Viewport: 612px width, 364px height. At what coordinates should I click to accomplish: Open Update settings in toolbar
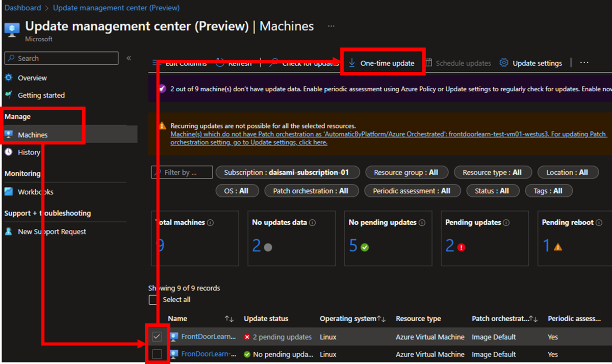(531, 63)
